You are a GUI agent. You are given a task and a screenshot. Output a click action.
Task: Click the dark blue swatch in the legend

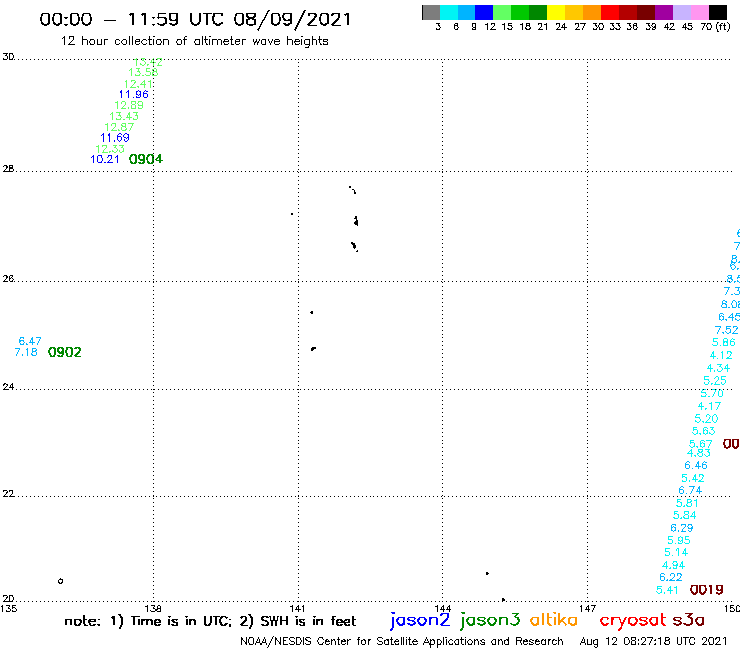tap(484, 12)
